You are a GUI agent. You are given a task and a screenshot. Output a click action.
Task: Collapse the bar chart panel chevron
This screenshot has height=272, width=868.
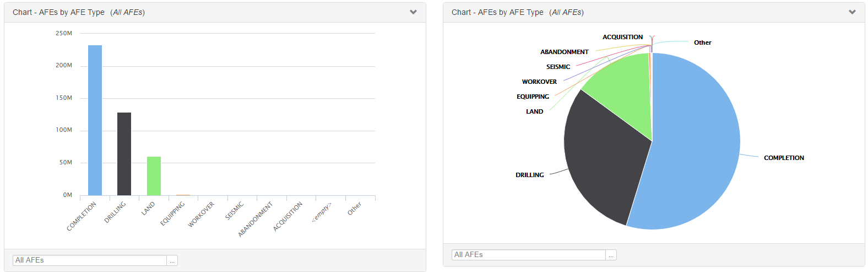click(x=413, y=12)
